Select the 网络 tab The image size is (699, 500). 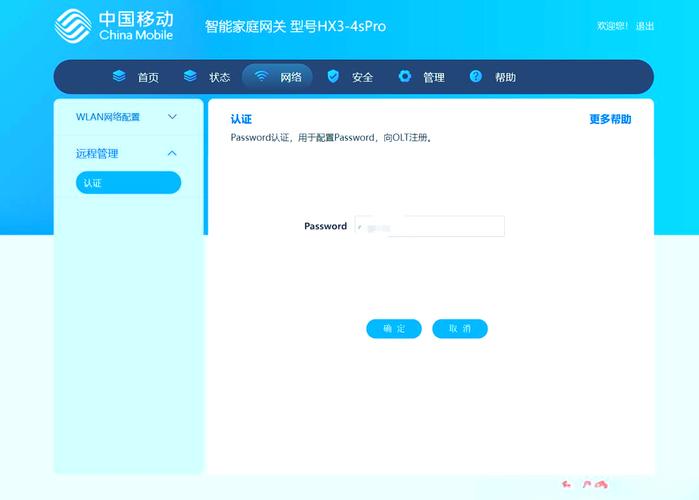tap(277, 77)
